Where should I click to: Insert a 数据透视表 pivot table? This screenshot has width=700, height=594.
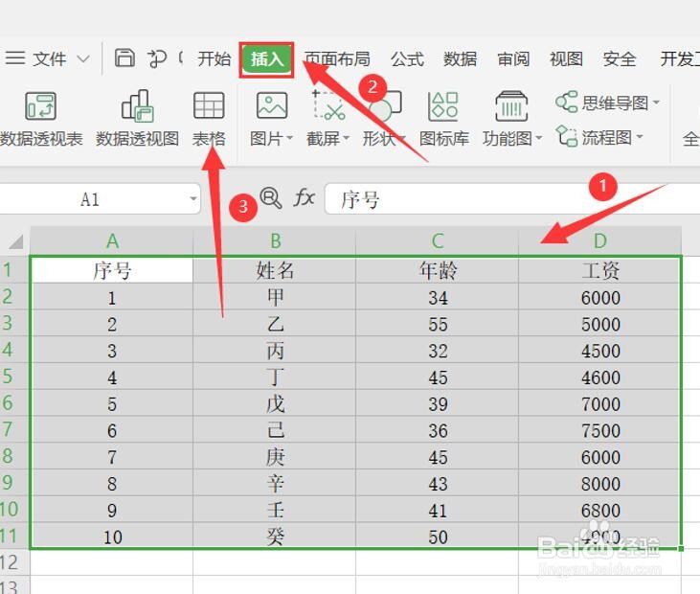[41, 119]
